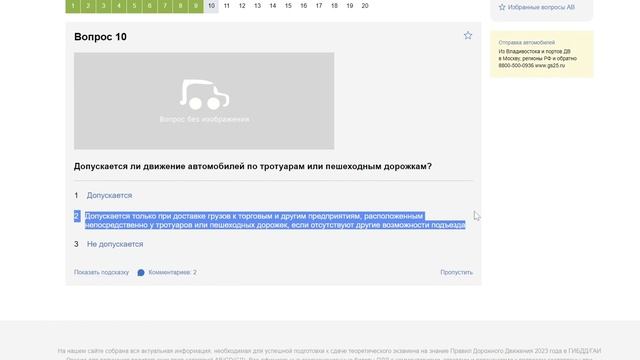Go to question 4 in the navigator

pyautogui.click(x=119, y=6)
